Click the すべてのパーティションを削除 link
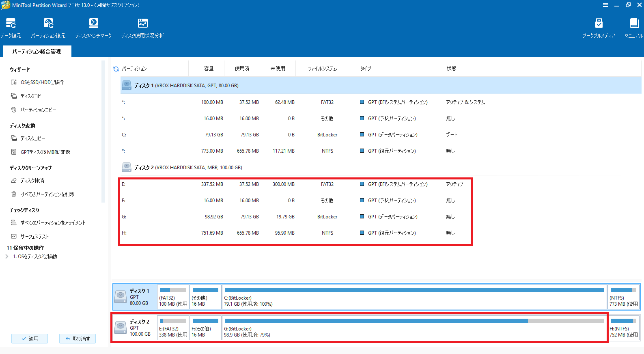Screen dimensions: 644x354 (47, 194)
